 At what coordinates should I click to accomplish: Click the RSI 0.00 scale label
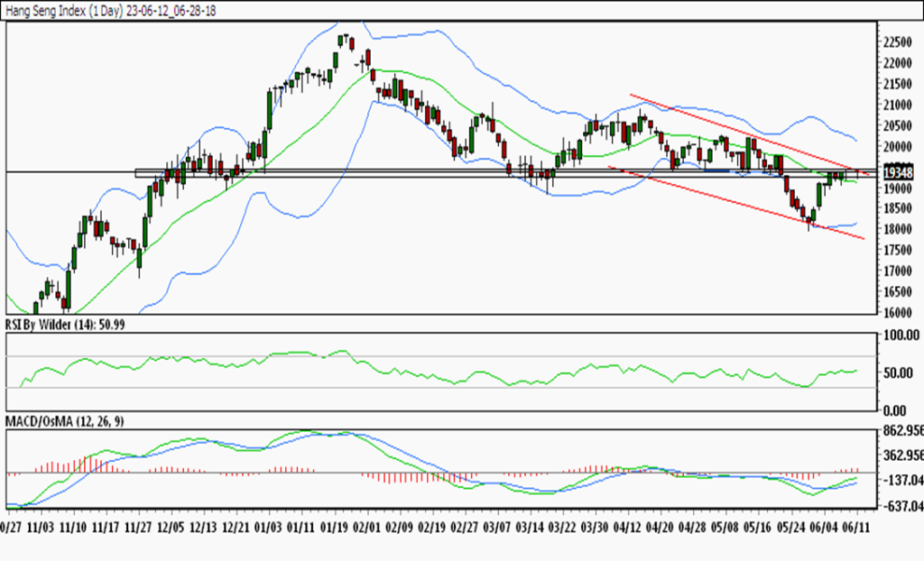pos(895,410)
